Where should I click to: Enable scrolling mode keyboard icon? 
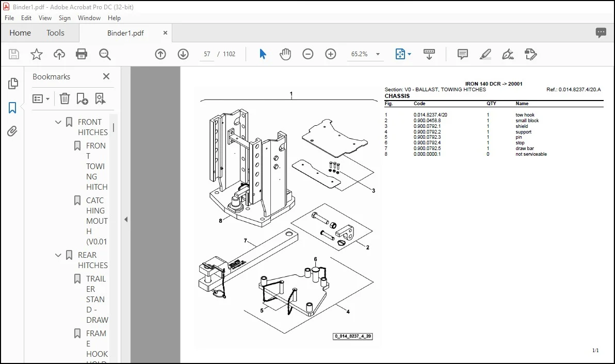[x=429, y=54]
